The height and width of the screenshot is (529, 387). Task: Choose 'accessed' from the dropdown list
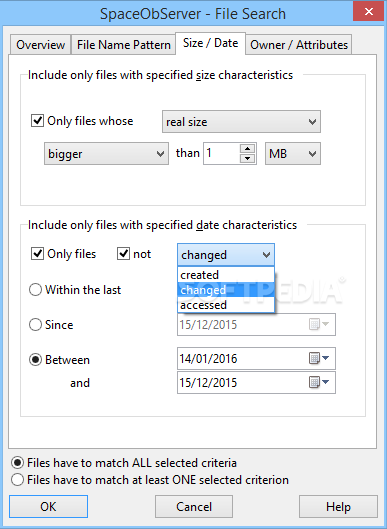(x=226, y=305)
